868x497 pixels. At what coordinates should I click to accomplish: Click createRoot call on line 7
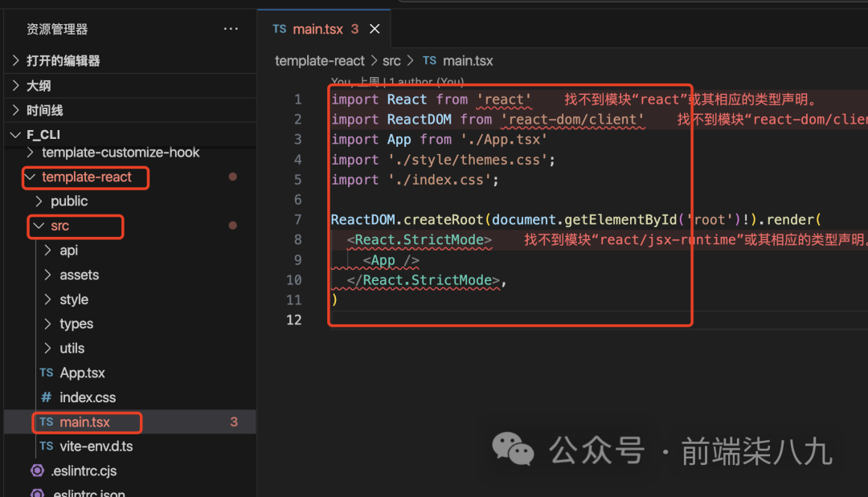444,219
